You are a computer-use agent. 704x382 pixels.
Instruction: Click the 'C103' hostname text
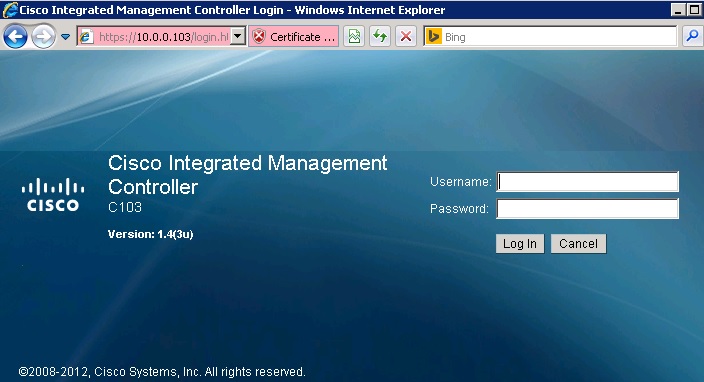(x=125, y=207)
